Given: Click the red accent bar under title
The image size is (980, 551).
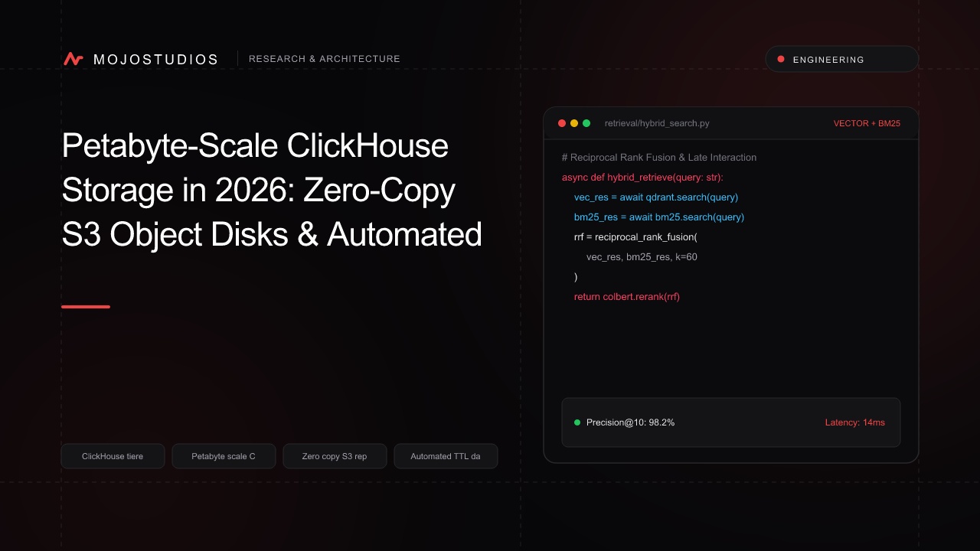Looking at the screenshot, I should [x=86, y=307].
